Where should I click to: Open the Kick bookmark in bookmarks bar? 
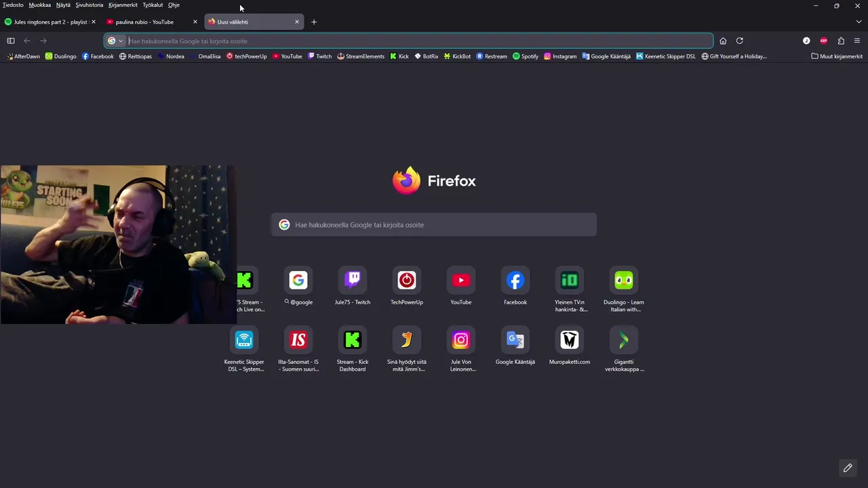tap(399, 56)
